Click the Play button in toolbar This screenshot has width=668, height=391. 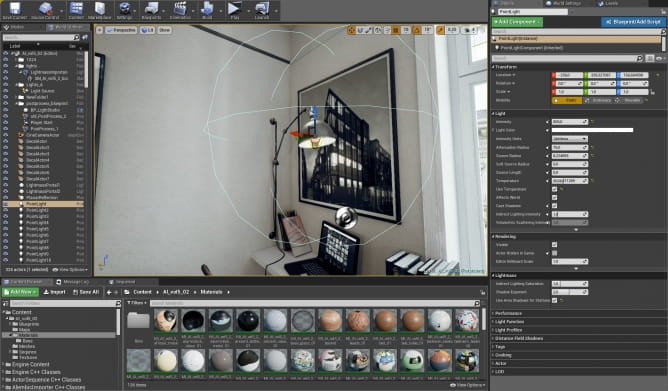click(234, 10)
